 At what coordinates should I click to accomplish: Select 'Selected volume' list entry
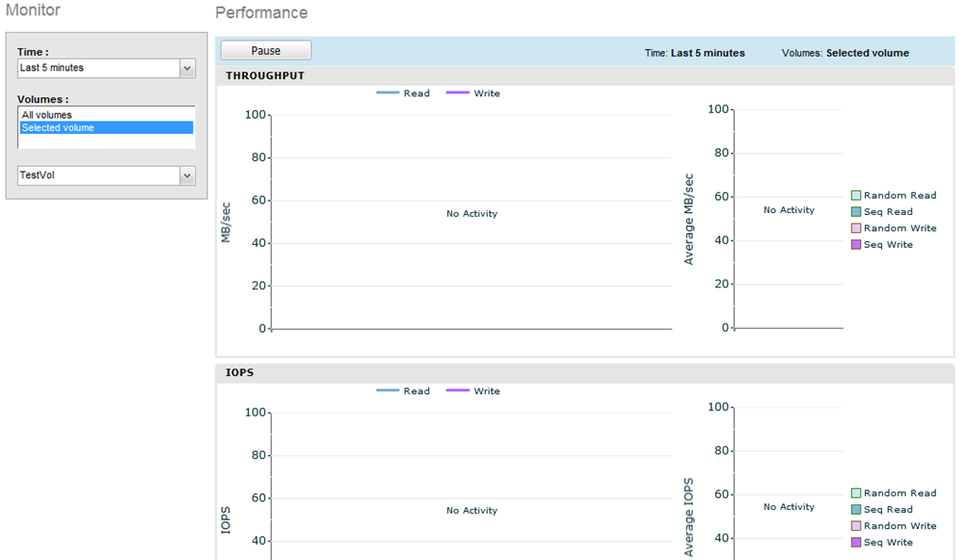pyautogui.click(x=58, y=127)
